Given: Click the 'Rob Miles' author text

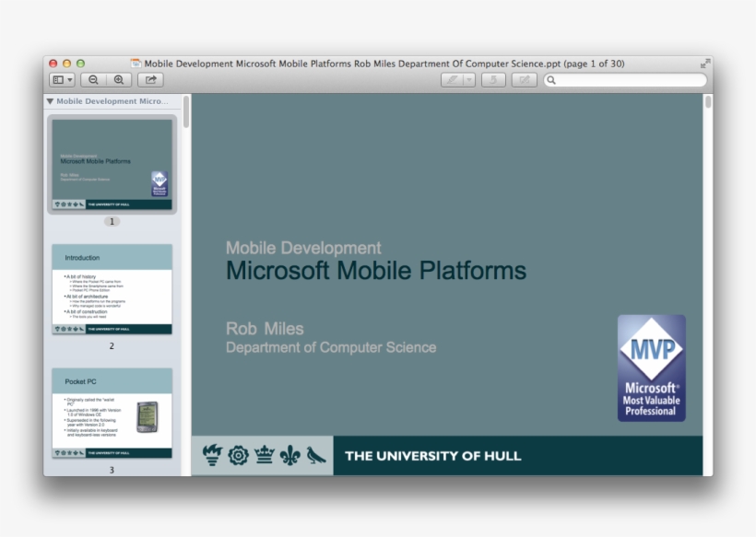Looking at the screenshot, I should coord(265,329).
